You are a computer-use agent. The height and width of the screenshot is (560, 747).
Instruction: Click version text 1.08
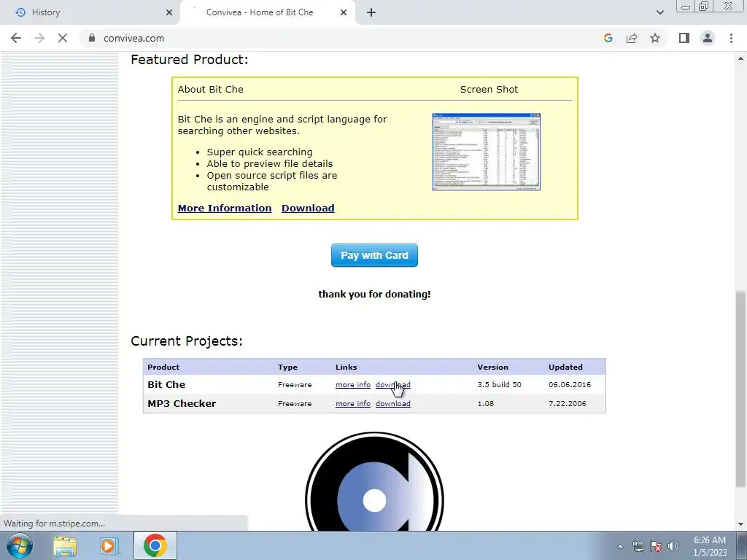click(485, 404)
